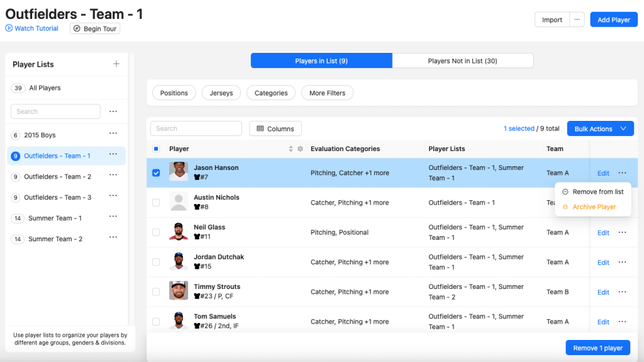
Task: Open the three-dot menu for 2015 Boys list
Action: (x=113, y=134)
